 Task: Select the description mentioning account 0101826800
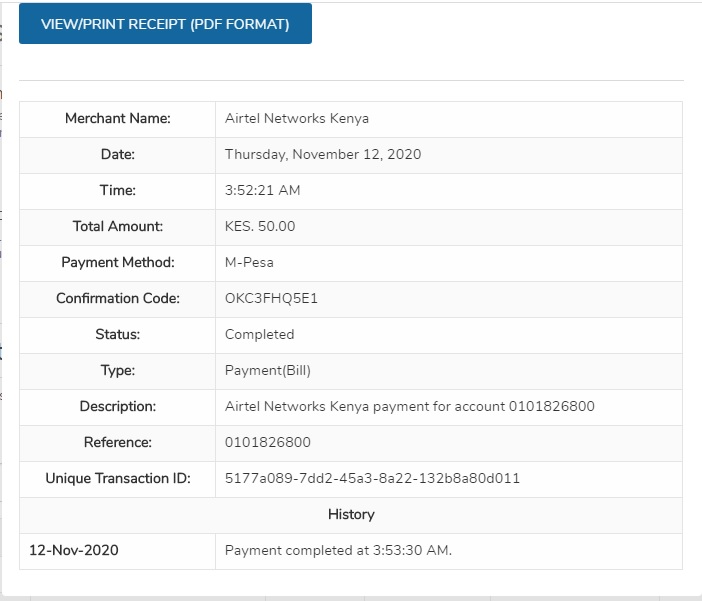pyautogui.click(x=410, y=406)
